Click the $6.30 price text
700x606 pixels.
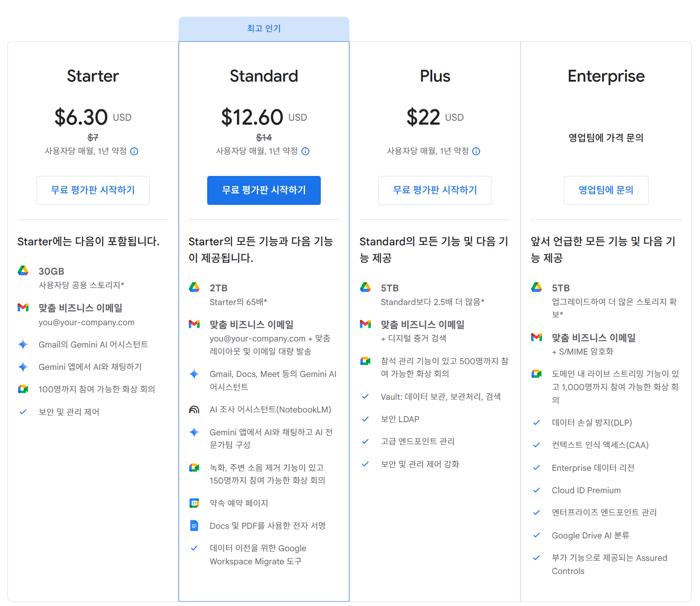[x=81, y=118]
